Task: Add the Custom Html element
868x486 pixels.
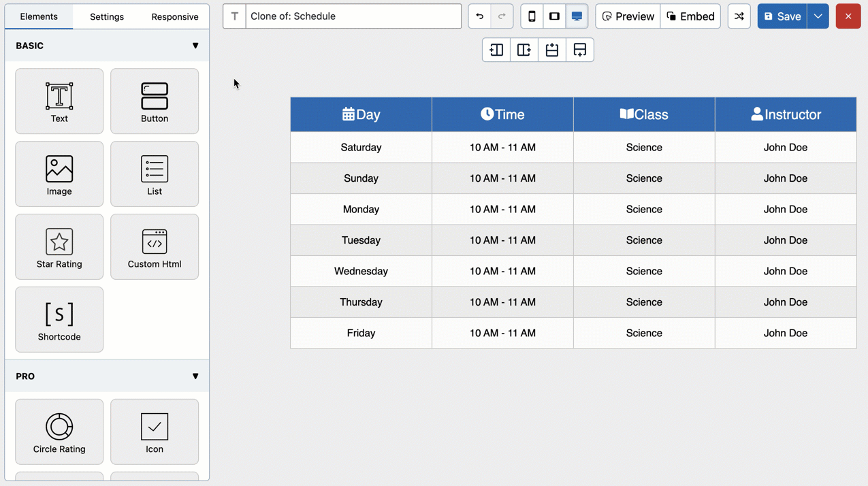Action: [155, 247]
